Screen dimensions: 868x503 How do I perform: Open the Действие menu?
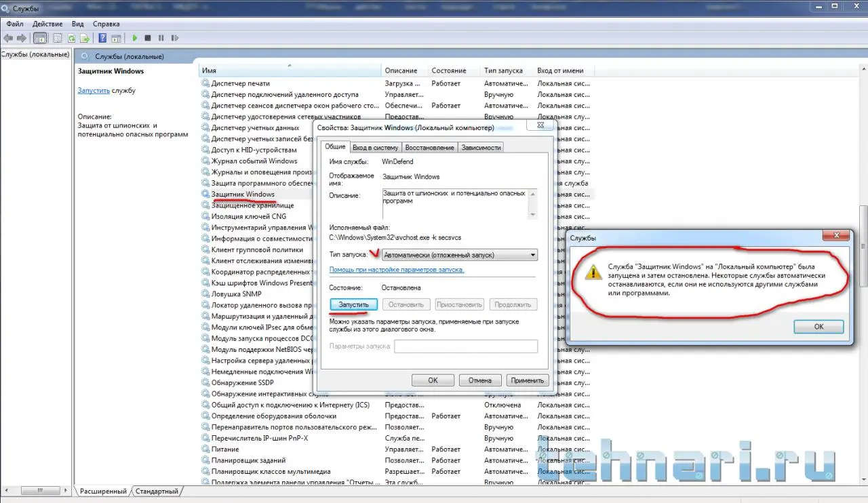click(x=47, y=24)
